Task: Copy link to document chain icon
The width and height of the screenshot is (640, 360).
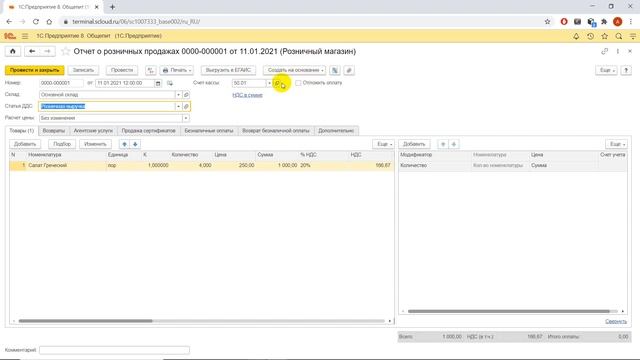Action: point(604,51)
